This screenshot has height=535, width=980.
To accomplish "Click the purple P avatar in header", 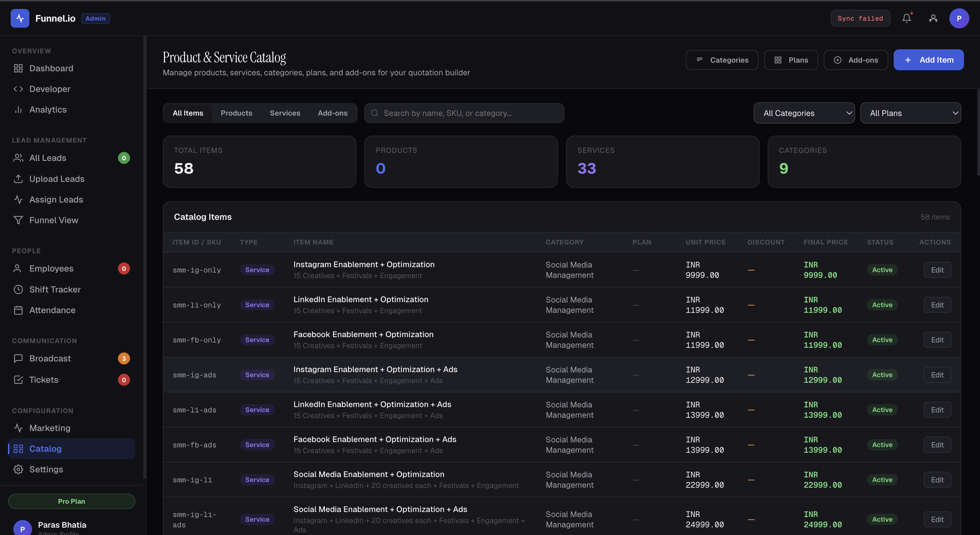I will [x=959, y=18].
